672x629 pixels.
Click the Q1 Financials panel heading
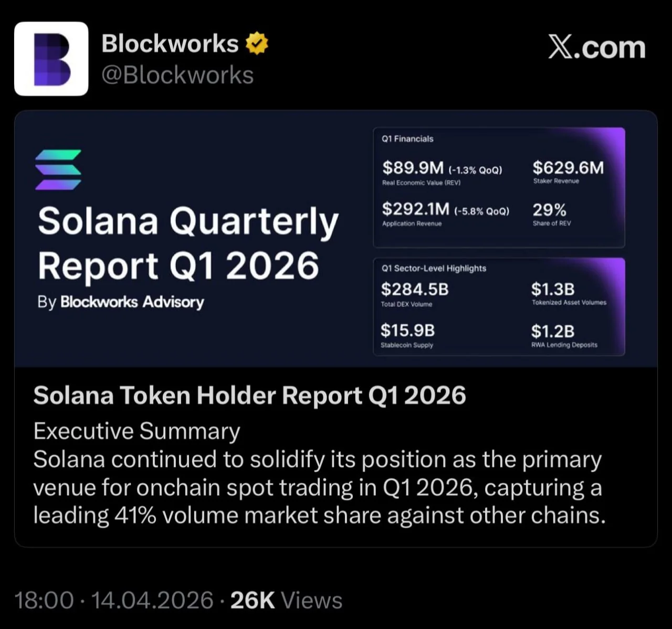pos(407,139)
